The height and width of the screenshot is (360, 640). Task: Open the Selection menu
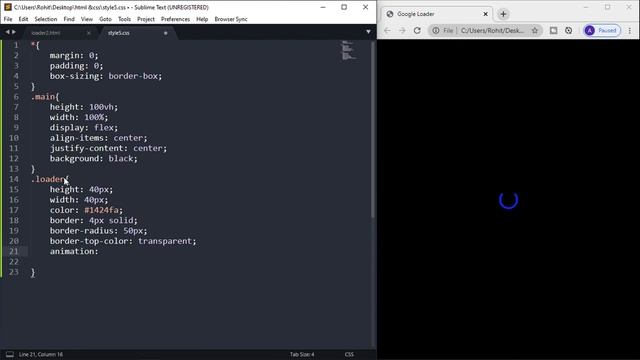46,19
